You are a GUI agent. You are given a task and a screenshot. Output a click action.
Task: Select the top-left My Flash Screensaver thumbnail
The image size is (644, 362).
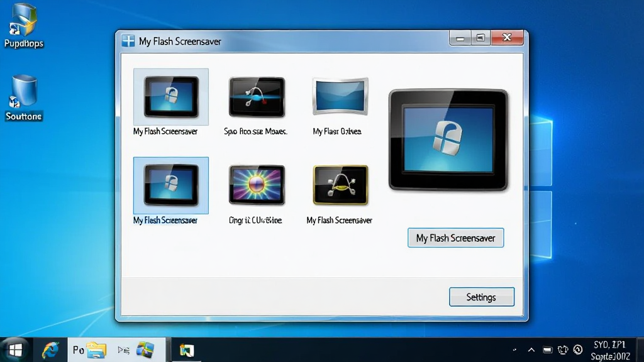171,97
